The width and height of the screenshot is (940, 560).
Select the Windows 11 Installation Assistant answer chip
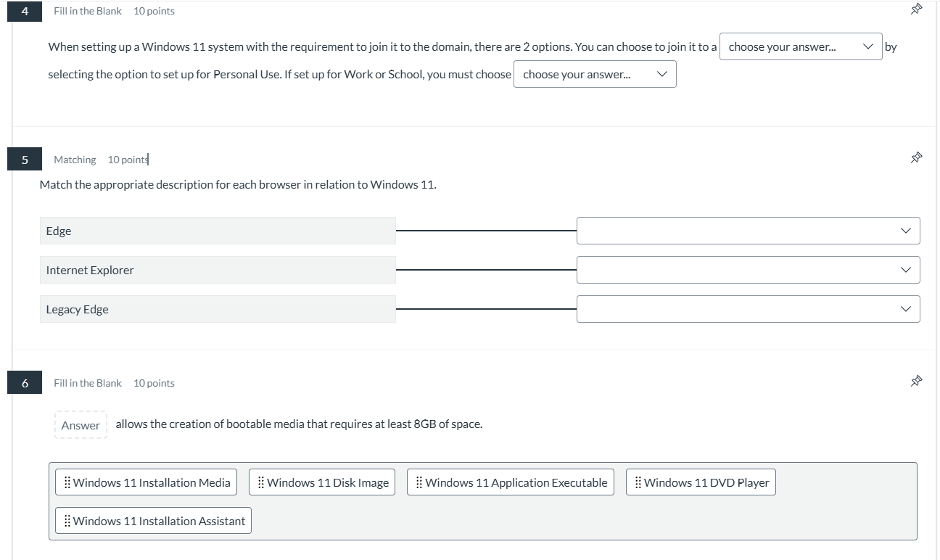pos(153,521)
